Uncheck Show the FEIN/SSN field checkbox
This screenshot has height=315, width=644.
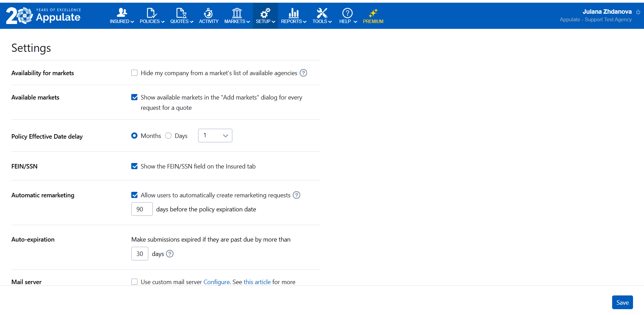point(134,166)
